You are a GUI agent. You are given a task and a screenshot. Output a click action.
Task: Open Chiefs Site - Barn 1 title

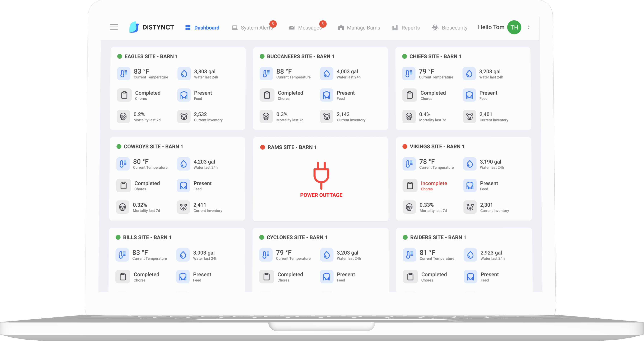click(435, 57)
